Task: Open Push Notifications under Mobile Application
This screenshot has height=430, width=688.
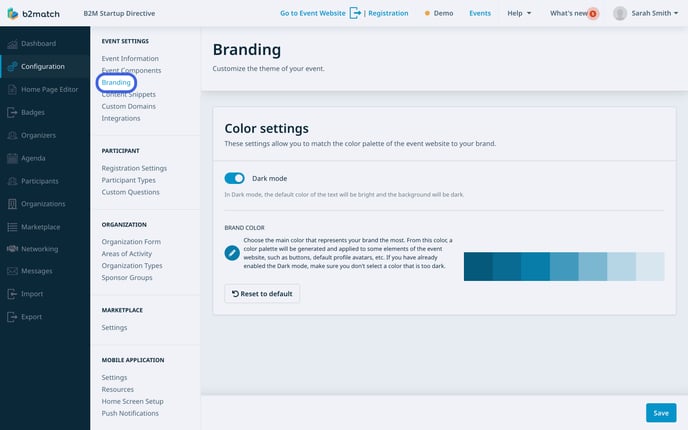Action: tap(130, 413)
